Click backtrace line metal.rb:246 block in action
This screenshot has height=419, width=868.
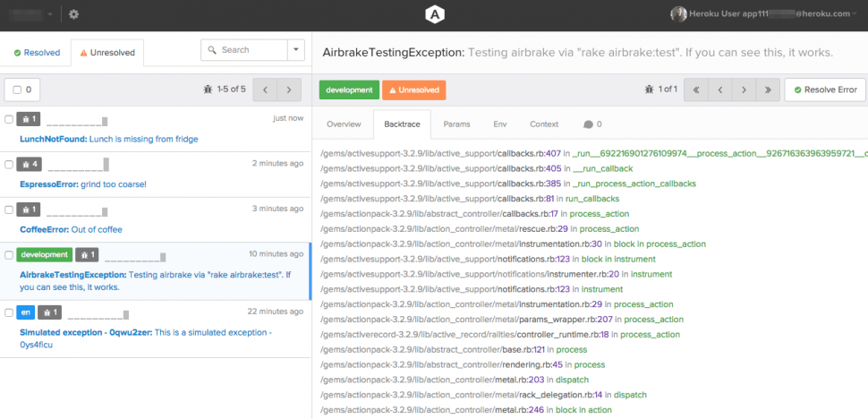pyautogui.click(x=466, y=409)
